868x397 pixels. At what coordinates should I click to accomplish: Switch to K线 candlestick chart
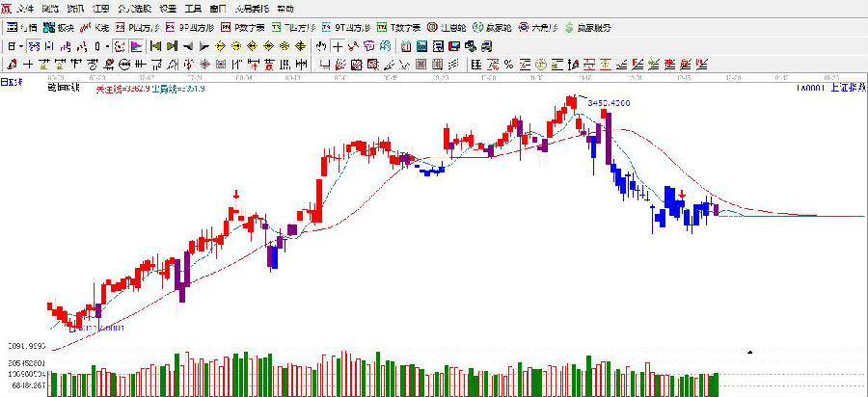tap(97, 28)
